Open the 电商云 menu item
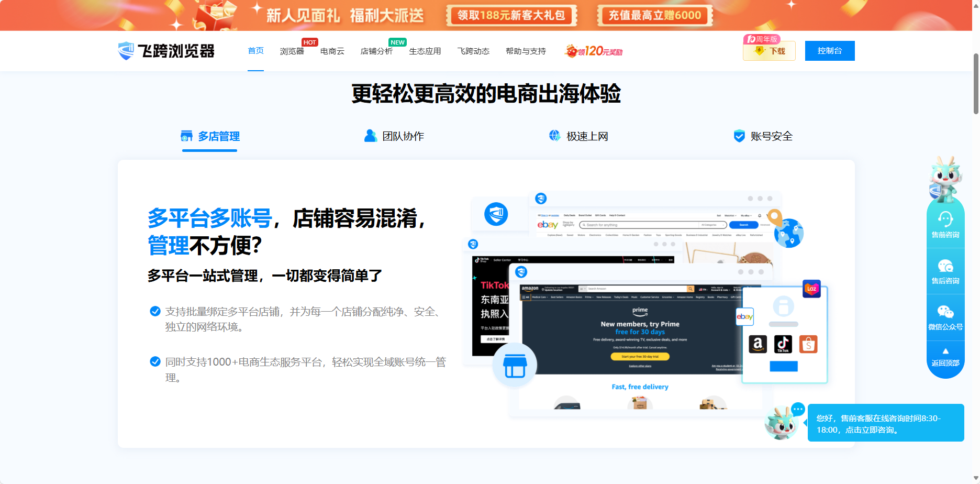 point(332,51)
